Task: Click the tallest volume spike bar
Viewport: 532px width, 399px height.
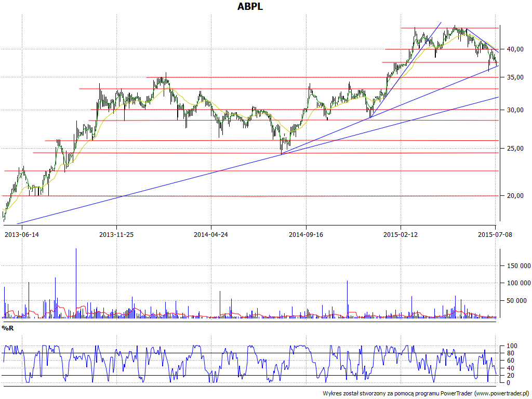Action: (76, 283)
